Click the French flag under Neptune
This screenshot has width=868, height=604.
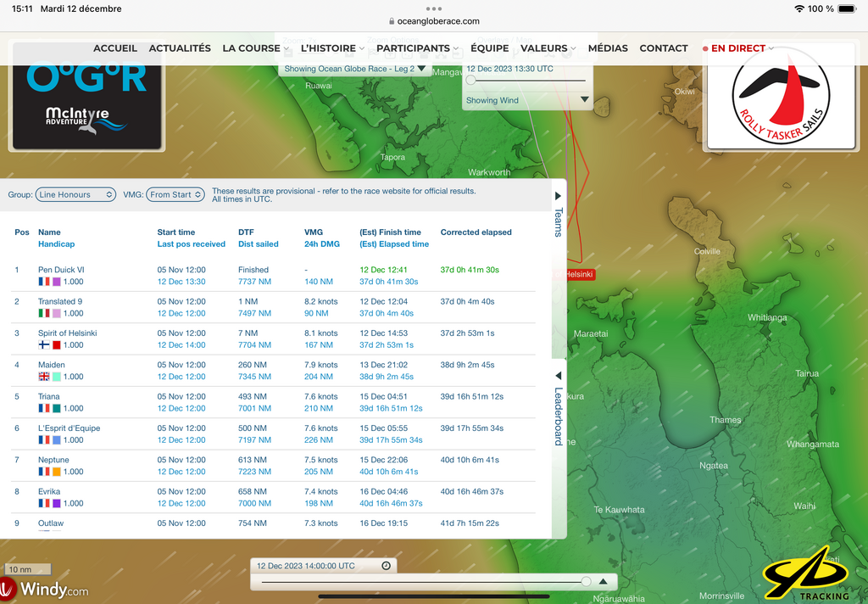[44, 472]
